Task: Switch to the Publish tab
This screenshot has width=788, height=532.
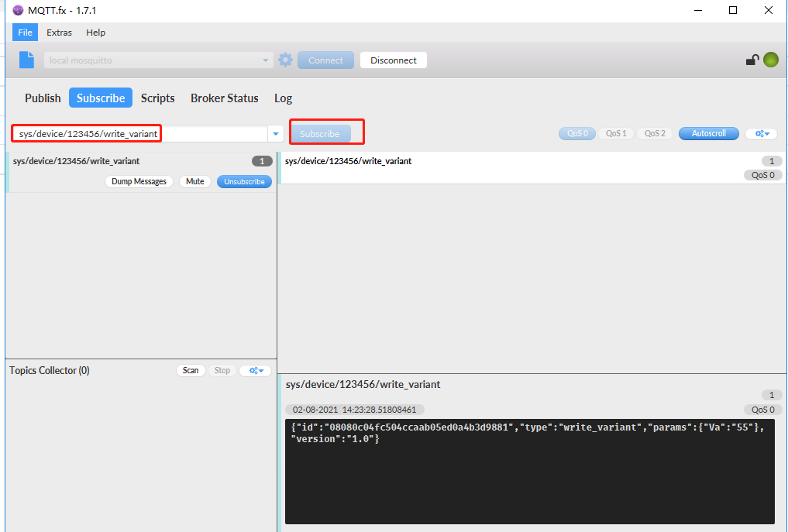Action: click(x=43, y=98)
